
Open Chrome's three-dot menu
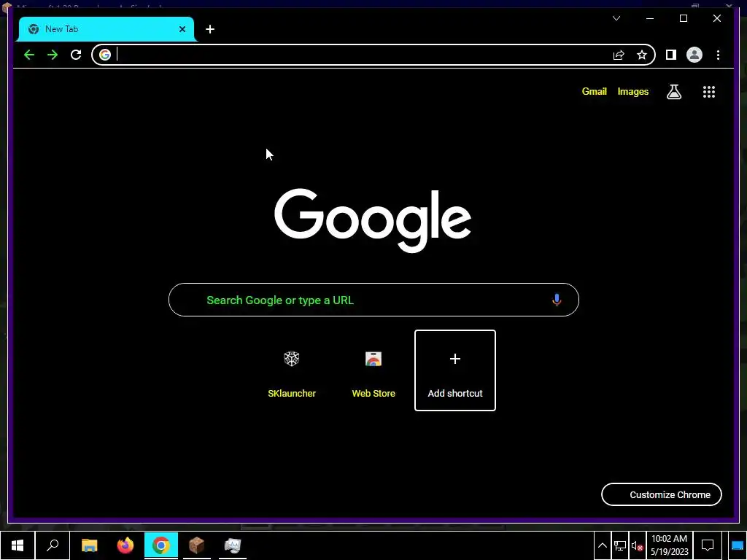[718, 55]
